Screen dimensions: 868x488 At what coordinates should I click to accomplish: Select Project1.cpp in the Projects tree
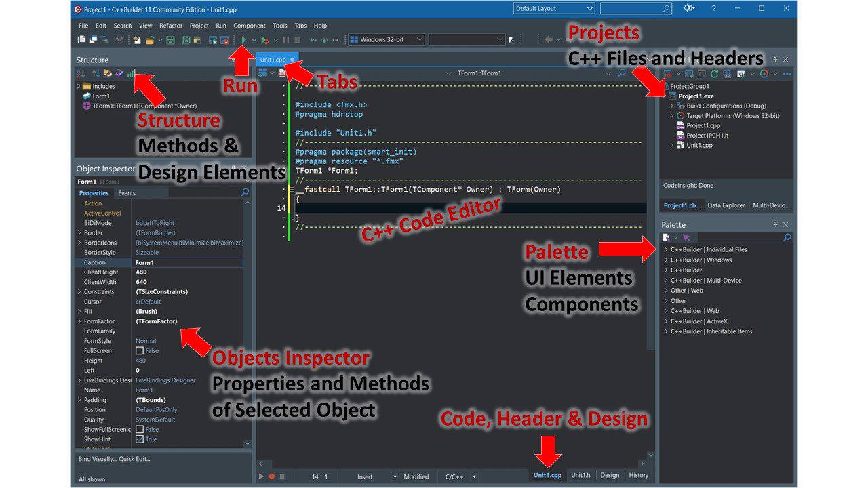tap(703, 125)
